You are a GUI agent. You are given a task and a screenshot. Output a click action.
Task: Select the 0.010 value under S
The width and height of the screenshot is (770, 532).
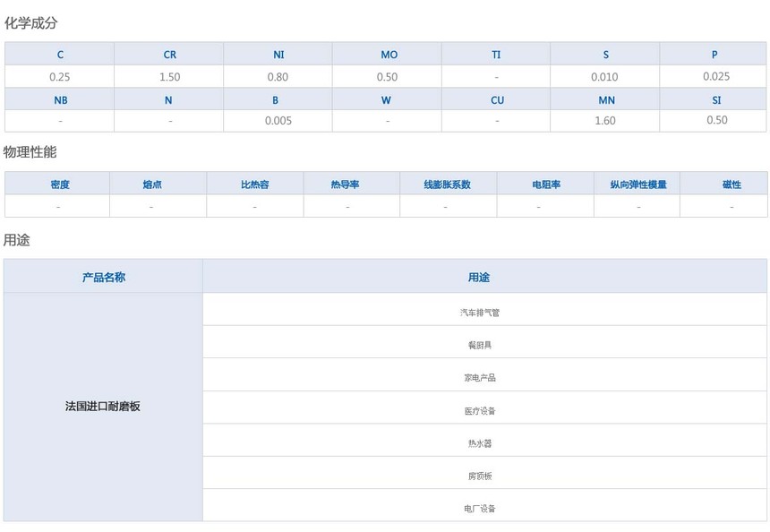[x=604, y=77]
